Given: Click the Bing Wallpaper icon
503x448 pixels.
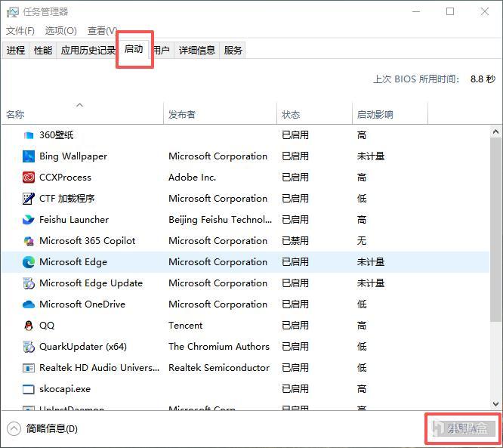Looking at the screenshot, I should coord(29,156).
